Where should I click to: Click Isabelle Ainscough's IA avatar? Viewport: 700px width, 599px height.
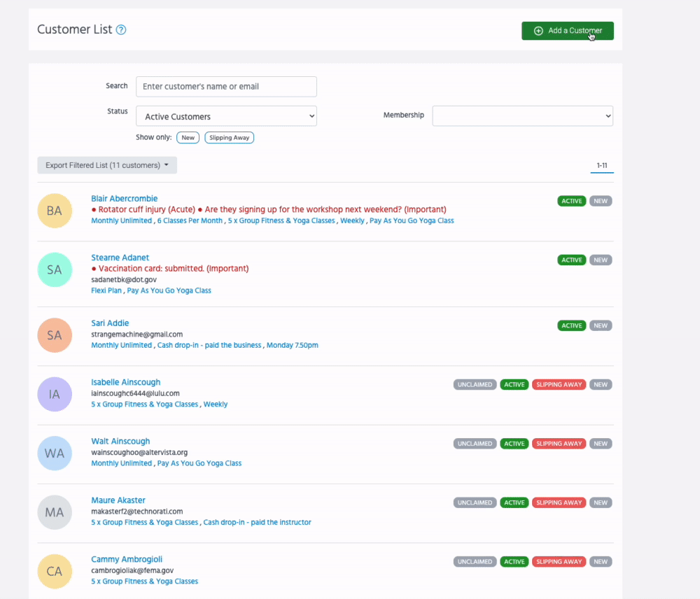tap(55, 394)
